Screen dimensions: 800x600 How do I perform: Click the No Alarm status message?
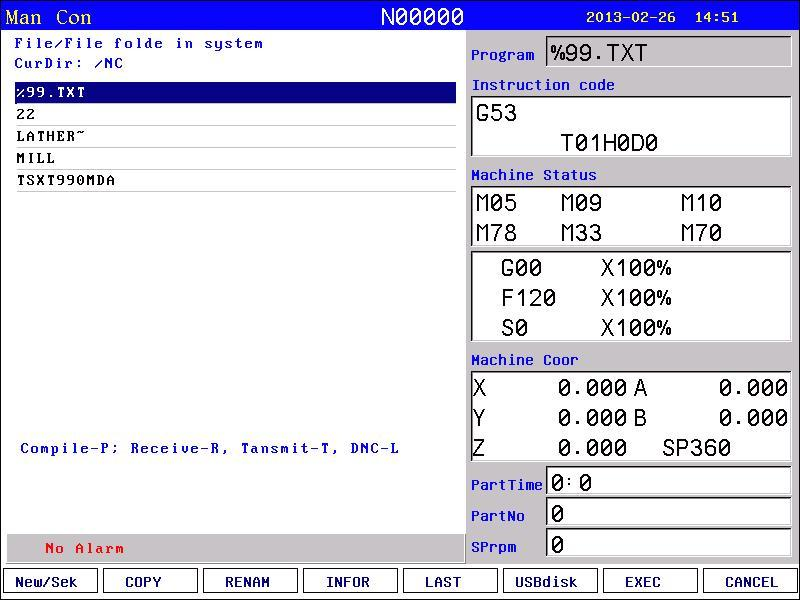click(x=84, y=548)
